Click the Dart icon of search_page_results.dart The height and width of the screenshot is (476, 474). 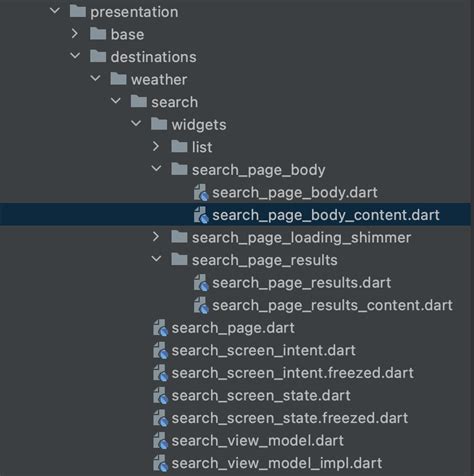[x=201, y=283]
